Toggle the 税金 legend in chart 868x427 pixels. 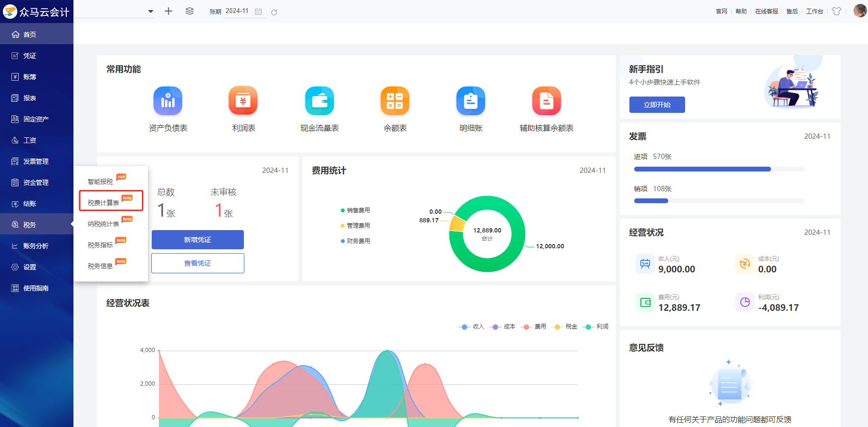click(565, 327)
